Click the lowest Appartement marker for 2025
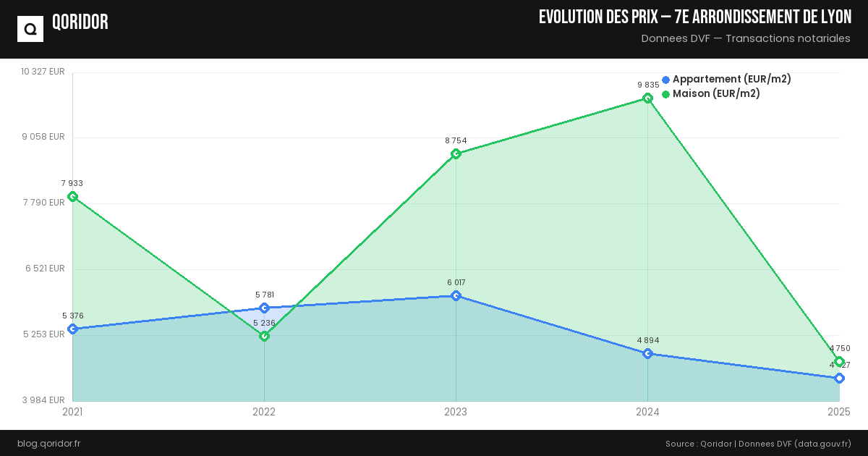 (839, 378)
